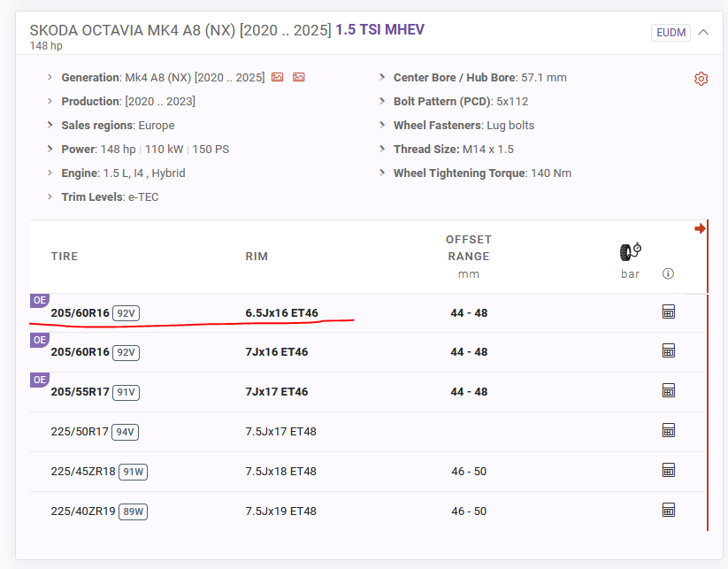Click the 1.5 TSI MHEV title link
The height and width of the screenshot is (569, 728).
(379, 30)
